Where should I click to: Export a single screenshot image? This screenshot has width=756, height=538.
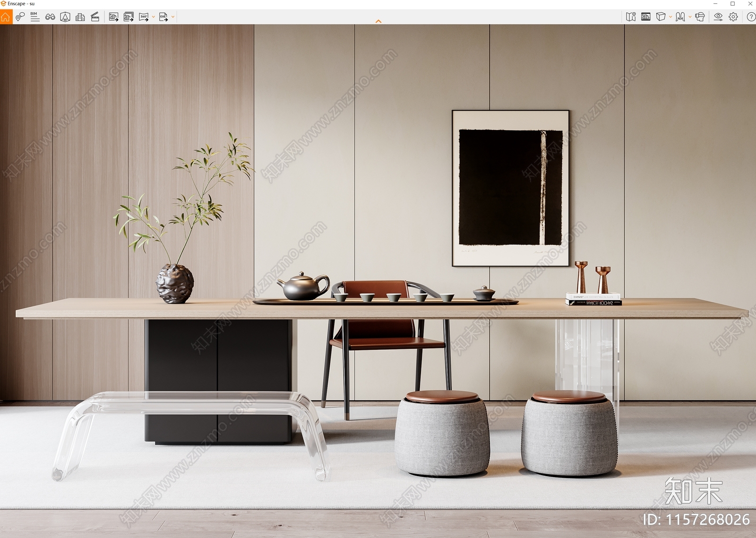click(x=113, y=17)
